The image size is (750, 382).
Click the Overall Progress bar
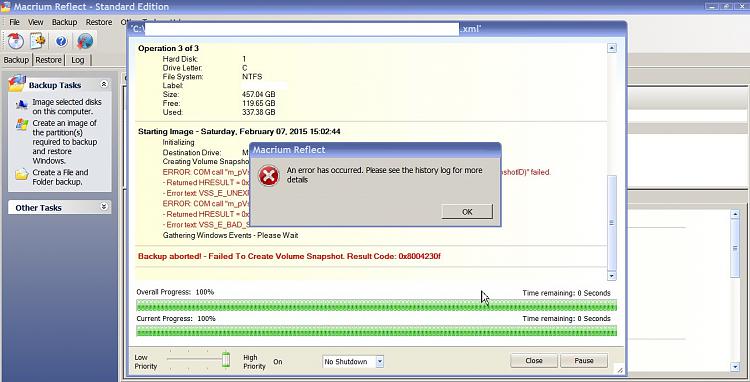(376, 305)
